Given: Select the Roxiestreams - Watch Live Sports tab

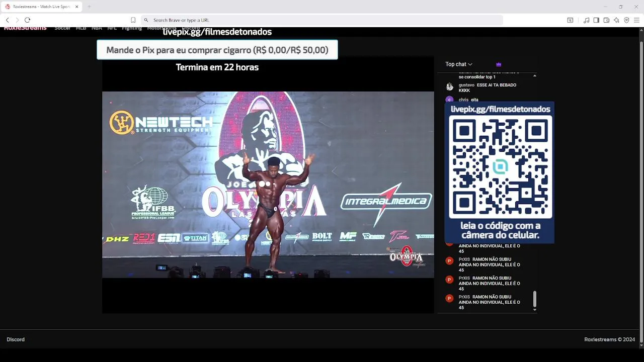Looking at the screenshot, I should pyautogui.click(x=42, y=7).
